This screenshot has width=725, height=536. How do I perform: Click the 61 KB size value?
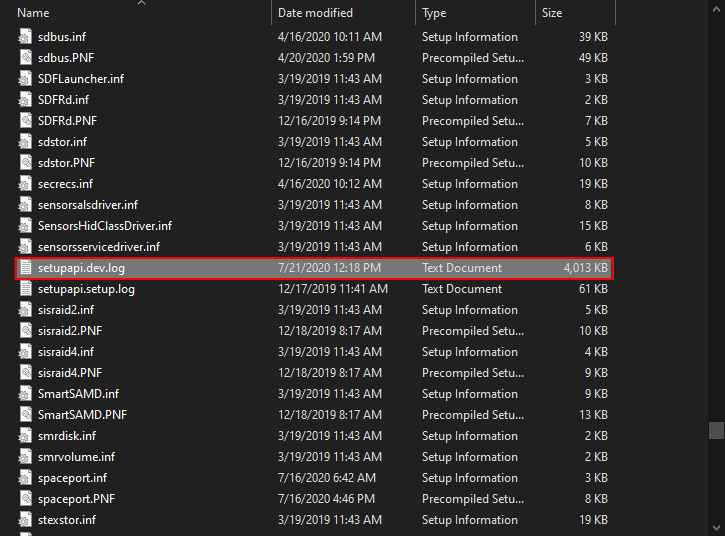pos(593,289)
